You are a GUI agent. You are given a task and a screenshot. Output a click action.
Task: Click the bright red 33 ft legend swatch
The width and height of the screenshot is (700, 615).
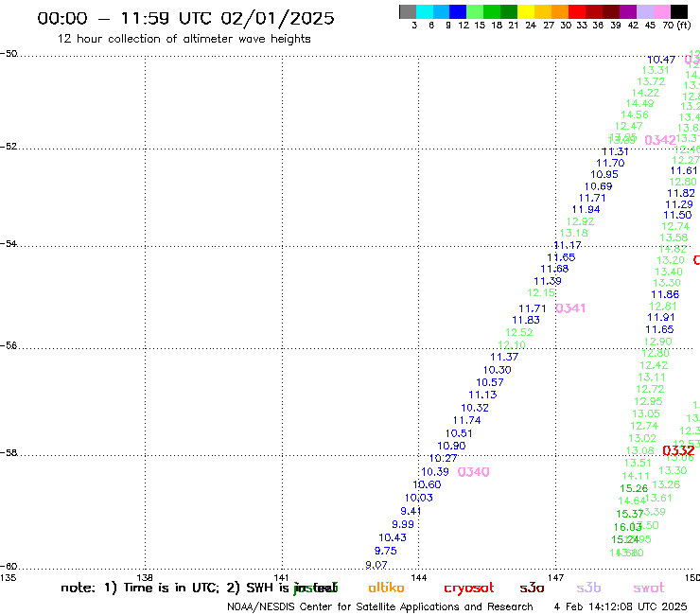(x=577, y=11)
